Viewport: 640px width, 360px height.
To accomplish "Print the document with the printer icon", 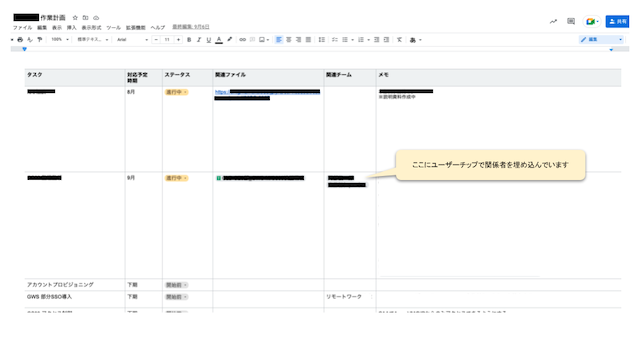I will tap(20, 40).
